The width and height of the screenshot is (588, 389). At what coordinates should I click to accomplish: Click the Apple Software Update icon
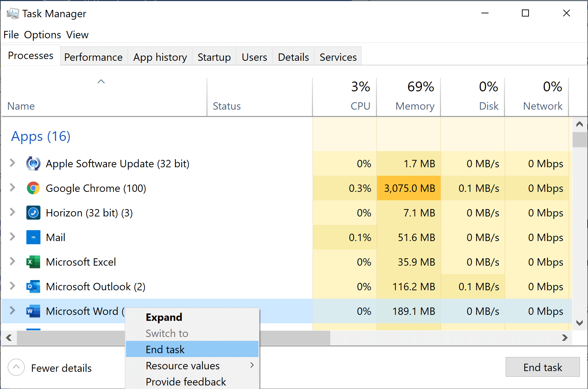pos(33,164)
